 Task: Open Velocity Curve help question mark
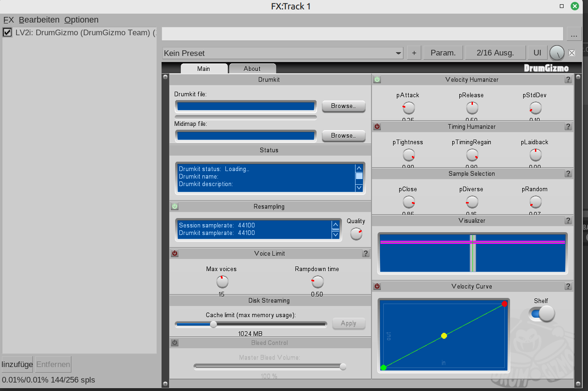(568, 287)
